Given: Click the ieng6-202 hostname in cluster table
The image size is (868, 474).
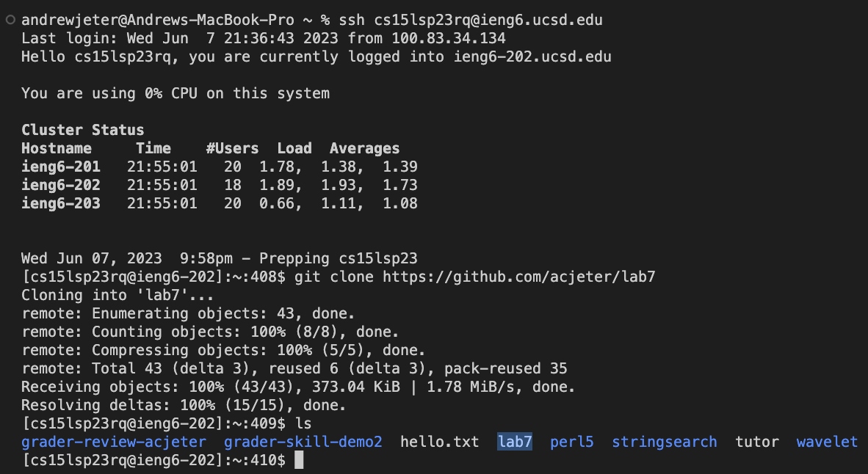Looking at the screenshot, I should (61, 185).
